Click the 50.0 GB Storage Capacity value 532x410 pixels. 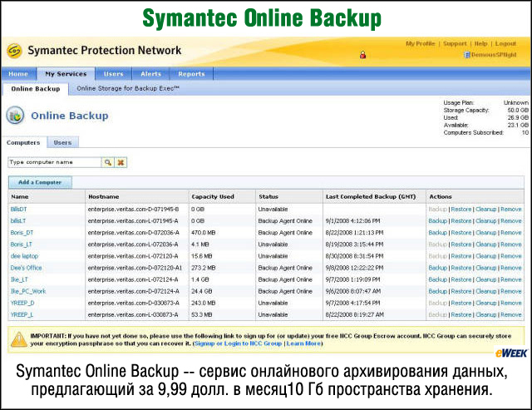518,111
